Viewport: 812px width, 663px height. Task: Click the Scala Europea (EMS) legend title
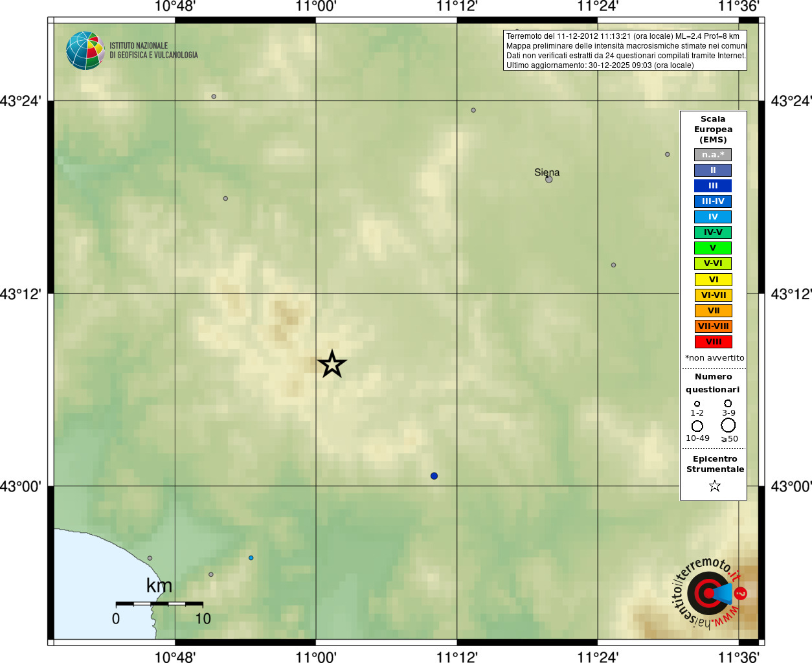coord(713,129)
